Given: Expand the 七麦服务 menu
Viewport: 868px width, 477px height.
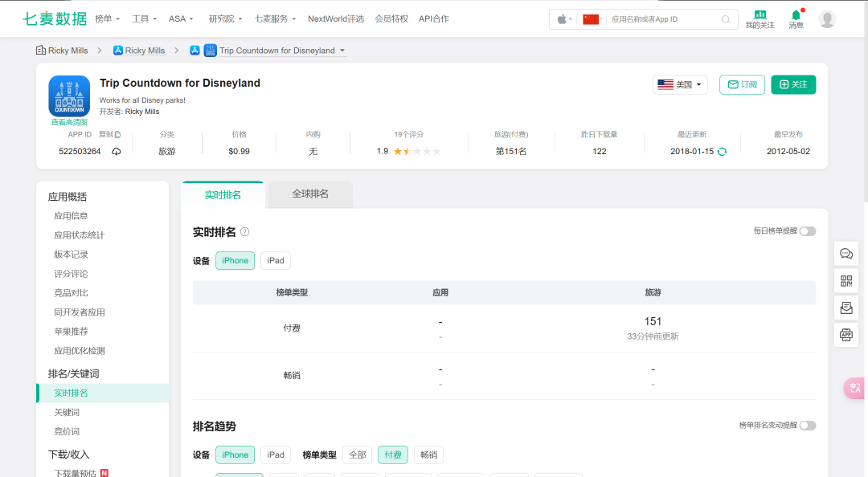Looking at the screenshot, I should (275, 18).
